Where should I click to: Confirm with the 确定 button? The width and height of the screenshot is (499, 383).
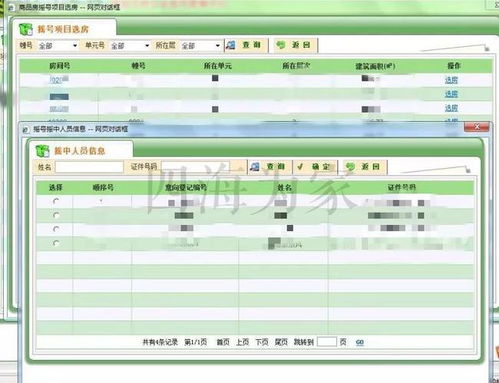[x=315, y=167]
